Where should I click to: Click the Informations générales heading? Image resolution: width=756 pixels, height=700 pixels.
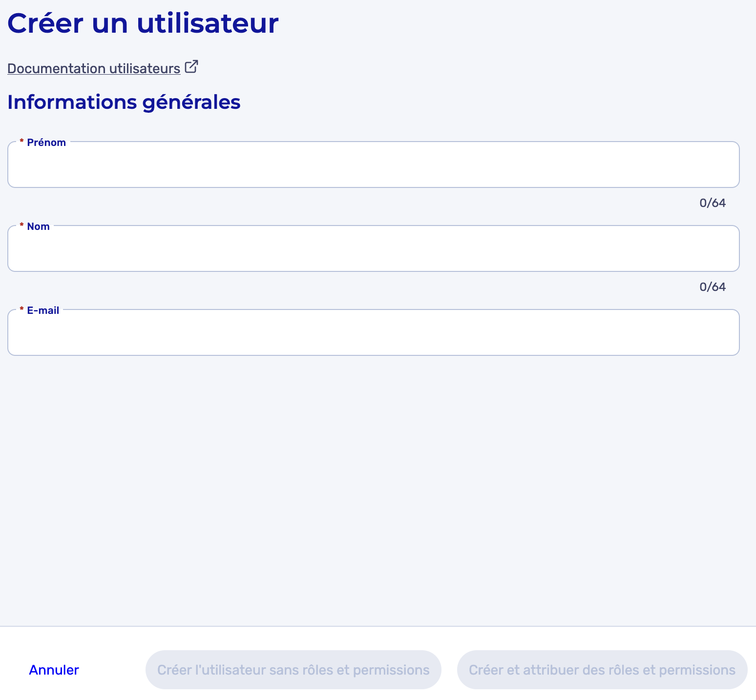coord(124,102)
